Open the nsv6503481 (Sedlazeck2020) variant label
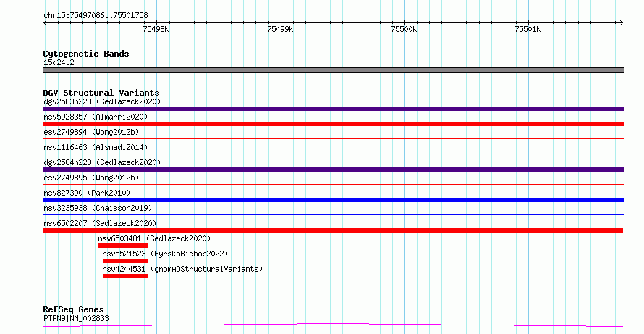Screen dimensions: 644x334 [154, 238]
